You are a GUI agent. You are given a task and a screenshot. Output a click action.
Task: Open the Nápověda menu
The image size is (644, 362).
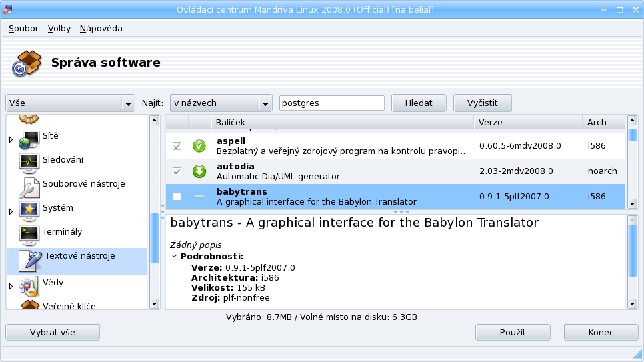pyautogui.click(x=101, y=29)
